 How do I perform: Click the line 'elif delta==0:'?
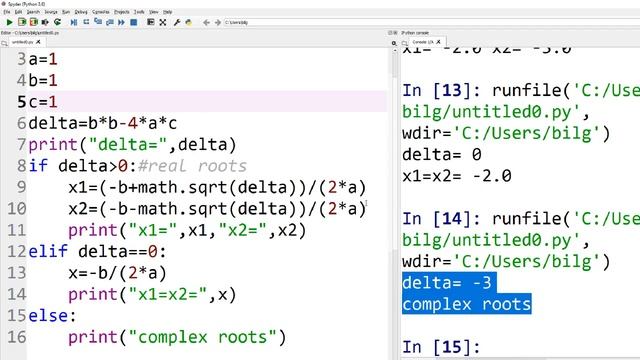tap(98, 251)
